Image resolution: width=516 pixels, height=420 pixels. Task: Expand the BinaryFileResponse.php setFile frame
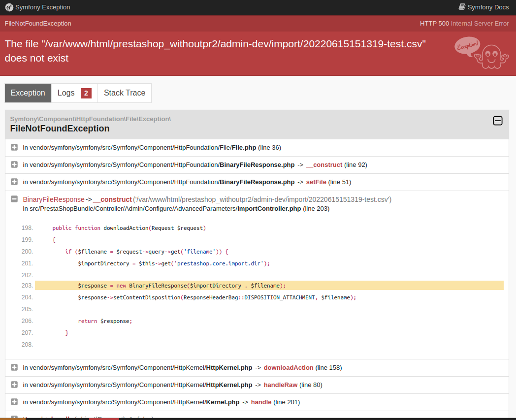tap(14, 182)
